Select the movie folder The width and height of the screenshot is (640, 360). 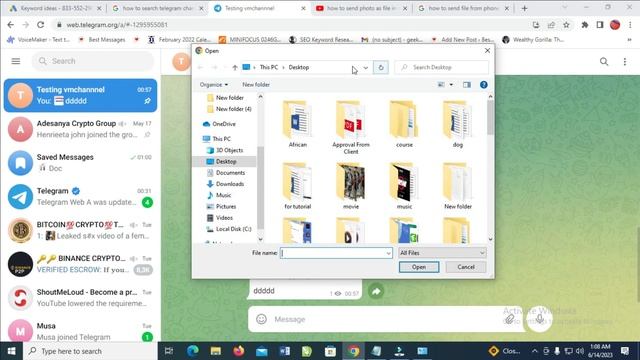pos(351,186)
